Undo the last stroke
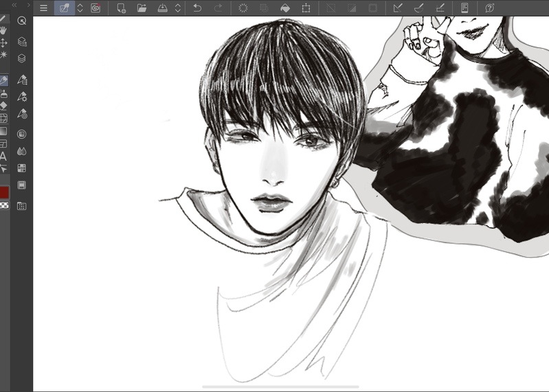The height and width of the screenshot is (392, 549). click(197, 8)
